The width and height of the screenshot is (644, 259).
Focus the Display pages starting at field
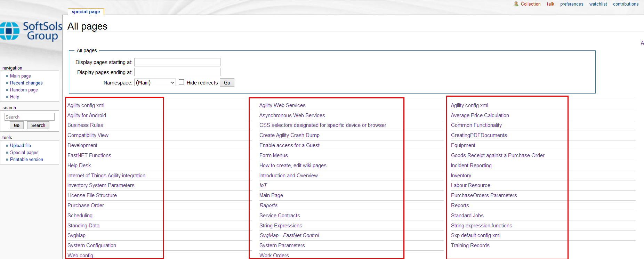pos(177,62)
